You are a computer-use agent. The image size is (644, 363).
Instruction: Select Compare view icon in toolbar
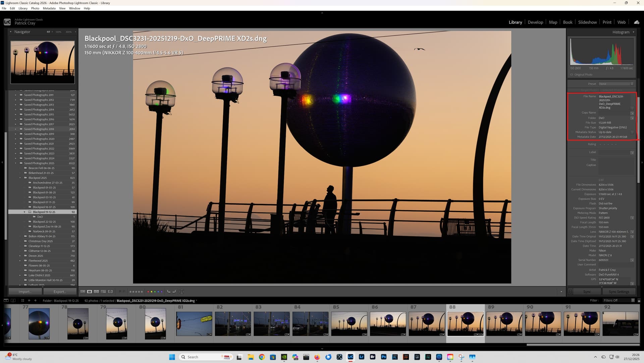96,291
